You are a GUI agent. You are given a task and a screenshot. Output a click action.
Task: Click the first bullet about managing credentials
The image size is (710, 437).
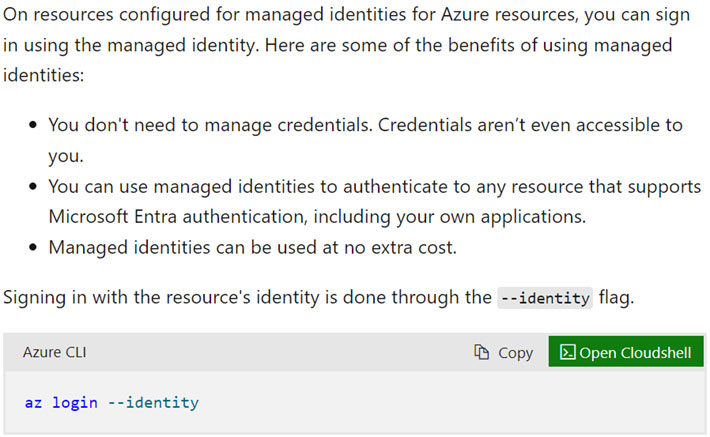point(365,125)
